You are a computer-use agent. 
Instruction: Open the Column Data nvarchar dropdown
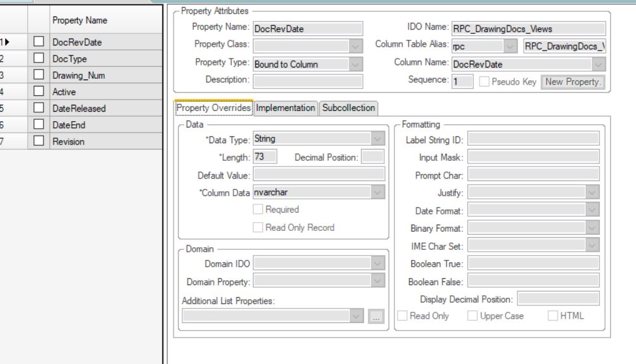coord(377,192)
